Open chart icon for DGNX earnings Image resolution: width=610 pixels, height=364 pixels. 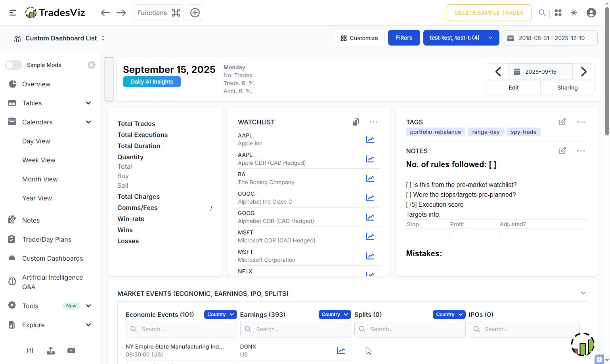tap(341, 351)
